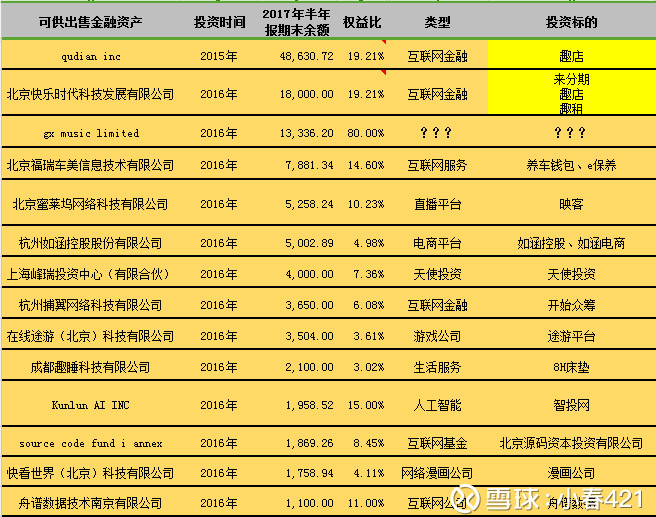Select the 来分期 趣店 趣租 cell
This screenshot has height=517, width=656.
pyautogui.click(x=571, y=93)
